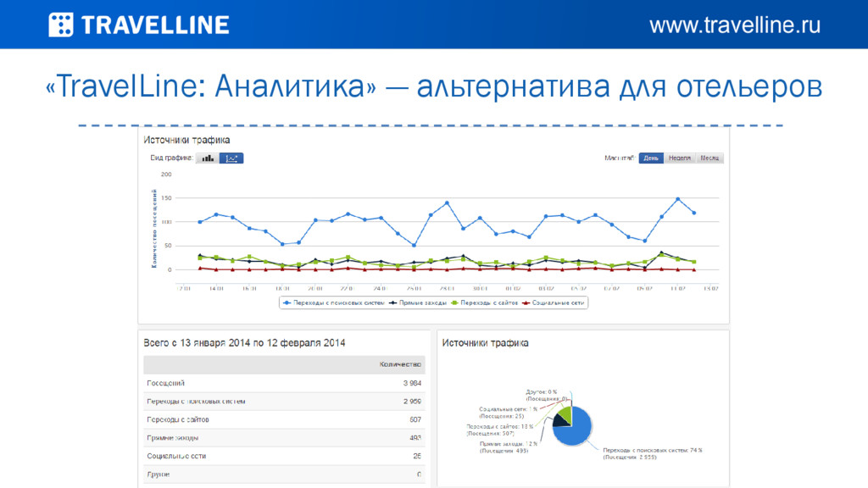
Task: Click the Всего с 13 января 2014 heading
Action: click(244, 343)
